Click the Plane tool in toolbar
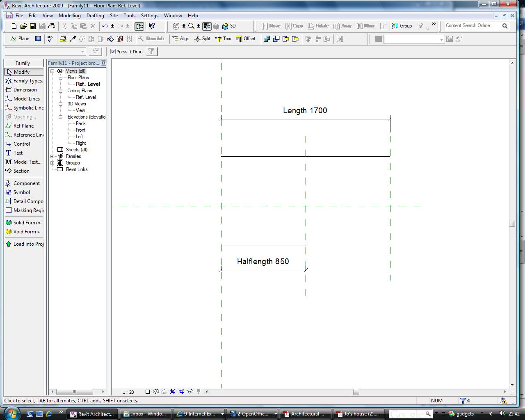 pos(20,39)
